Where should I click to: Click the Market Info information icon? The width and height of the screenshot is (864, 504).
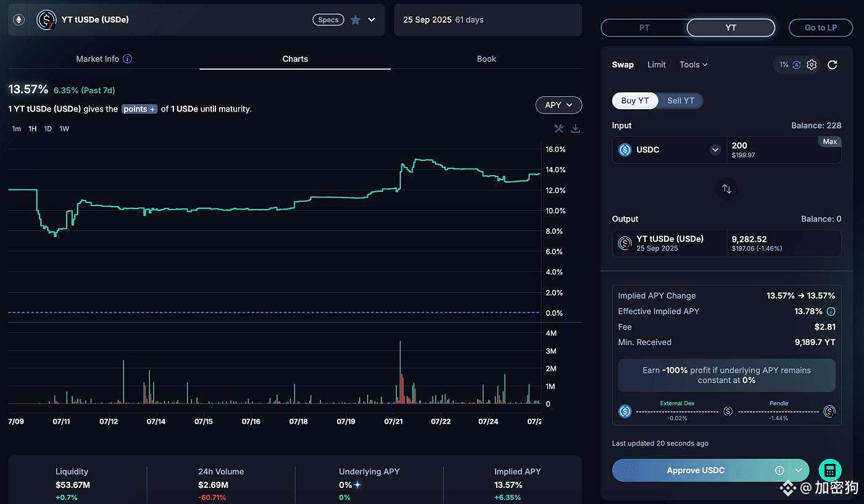coord(127,59)
